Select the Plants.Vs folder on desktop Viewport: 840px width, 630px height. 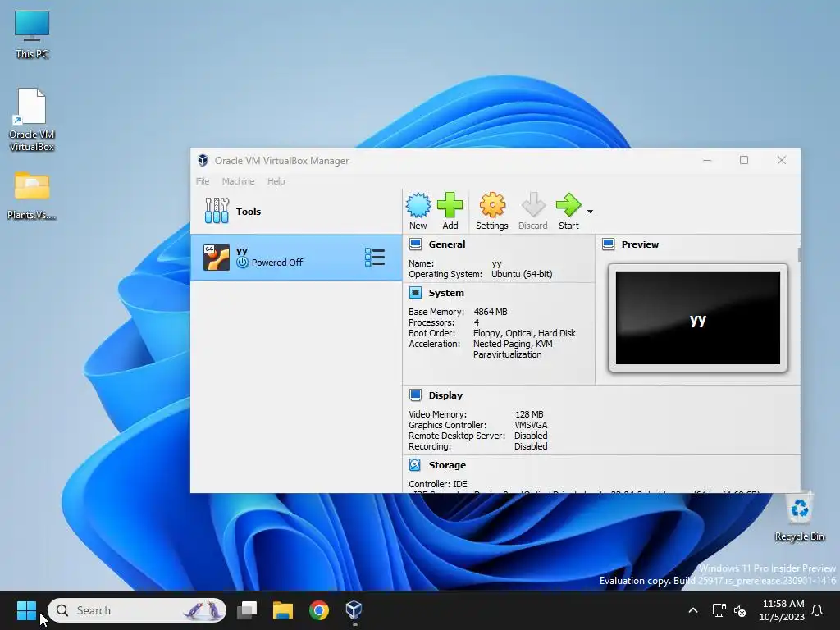[x=32, y=195]
